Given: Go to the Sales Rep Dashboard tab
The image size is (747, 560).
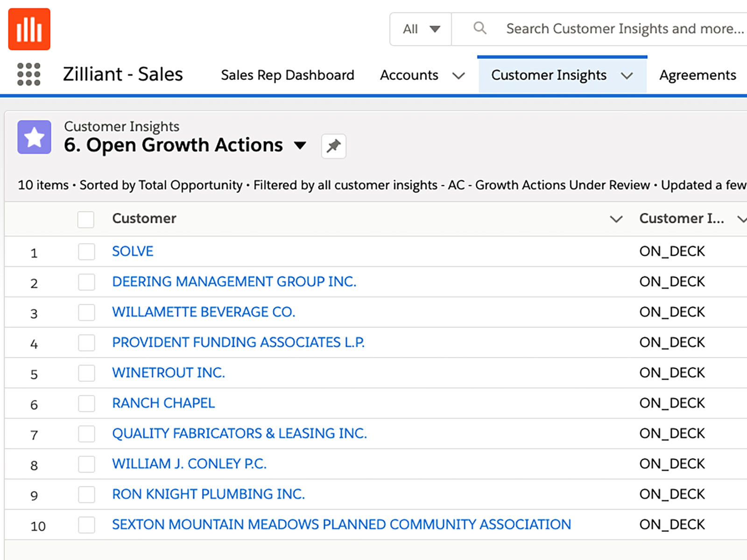Looking at the screenshot, I should pyautogui.click(x=287, y=75).
